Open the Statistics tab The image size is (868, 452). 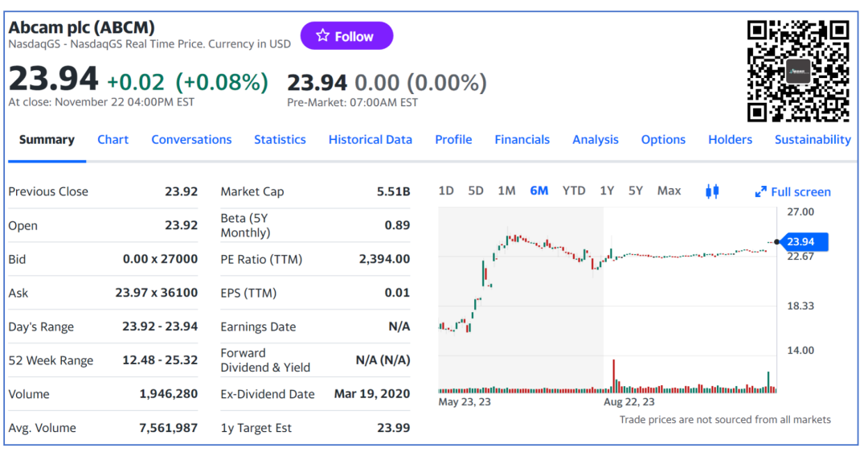tap(280, 139)
